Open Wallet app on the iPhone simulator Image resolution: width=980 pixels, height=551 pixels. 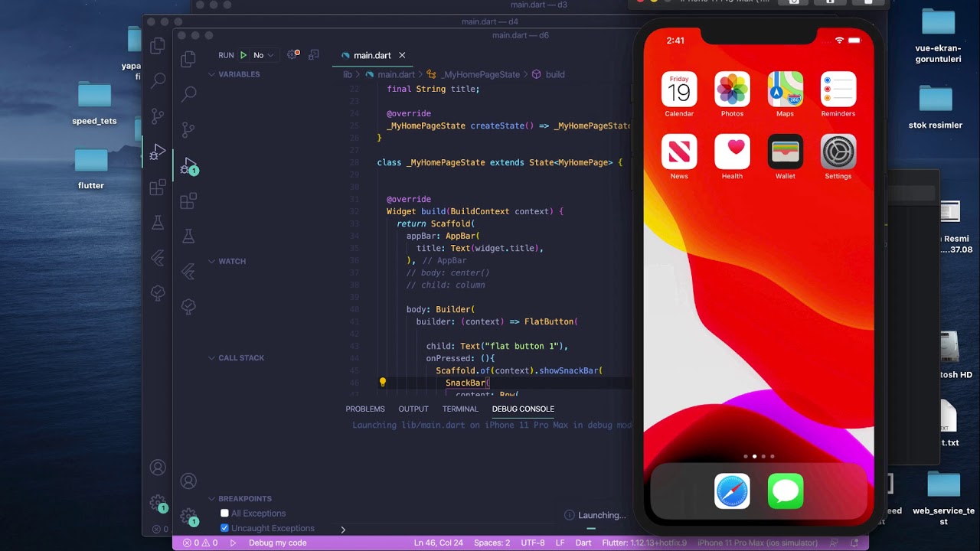786,152
